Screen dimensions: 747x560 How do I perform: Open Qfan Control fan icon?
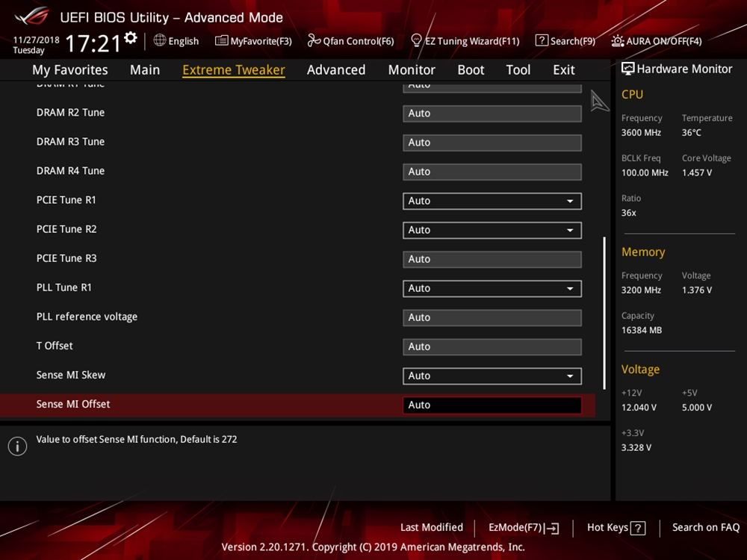tap(314, 40)
